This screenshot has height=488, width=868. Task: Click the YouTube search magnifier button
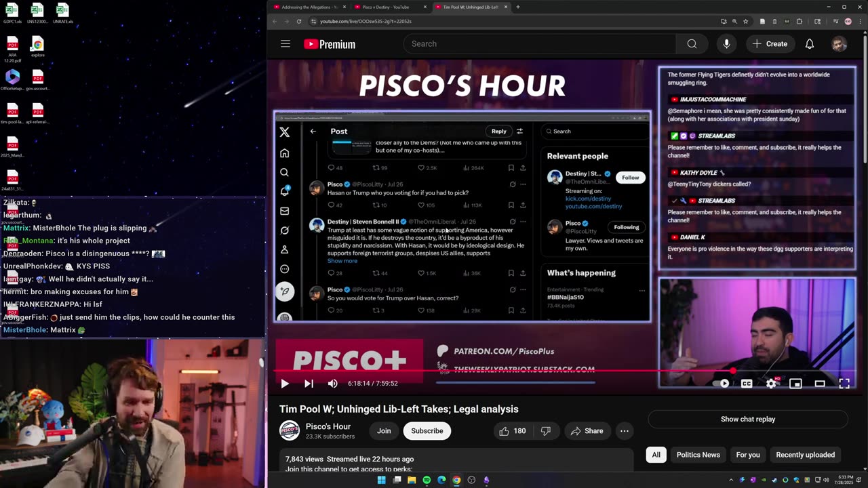692,44
